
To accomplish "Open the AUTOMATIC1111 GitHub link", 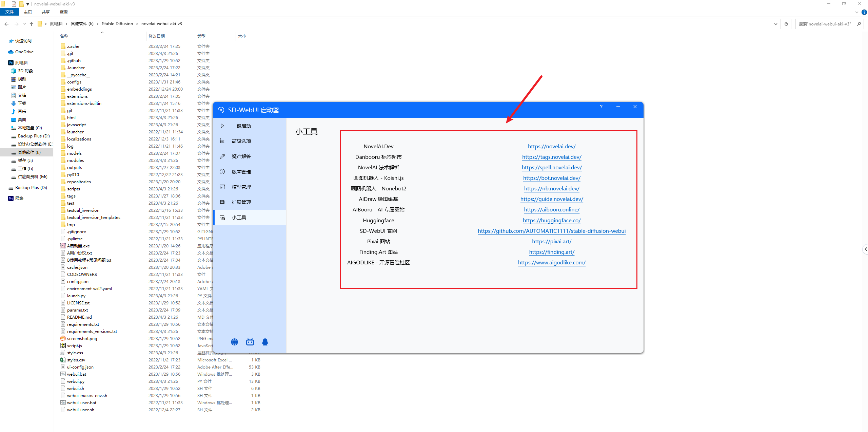I will coord(552,231).
